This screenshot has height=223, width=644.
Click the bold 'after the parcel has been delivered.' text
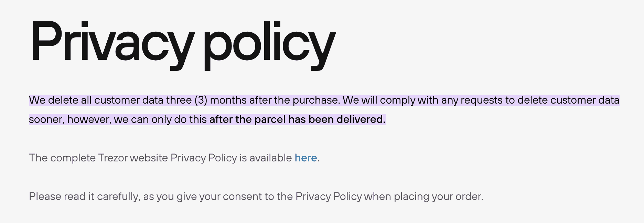point(297,119)
